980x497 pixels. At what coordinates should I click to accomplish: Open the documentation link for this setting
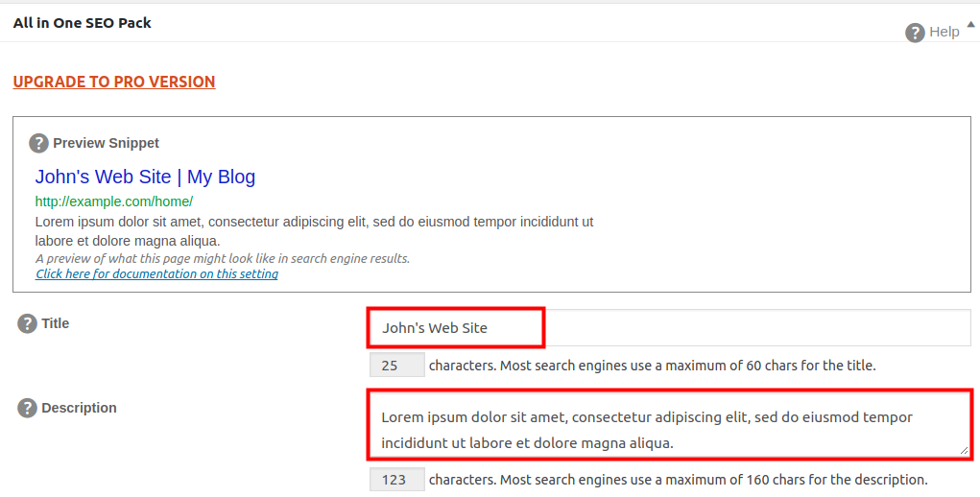click(156, 274)
